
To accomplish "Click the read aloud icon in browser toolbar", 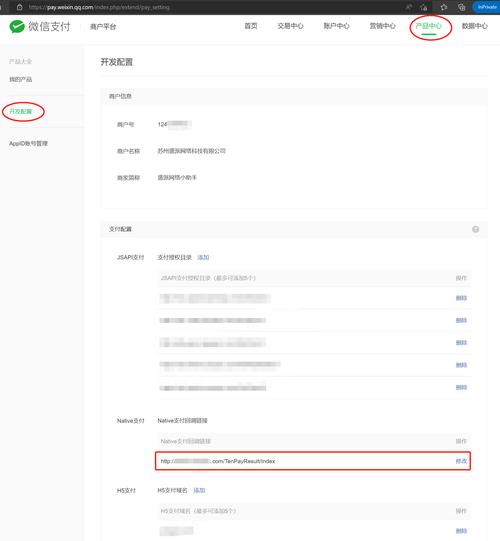I will pos(409,7).
